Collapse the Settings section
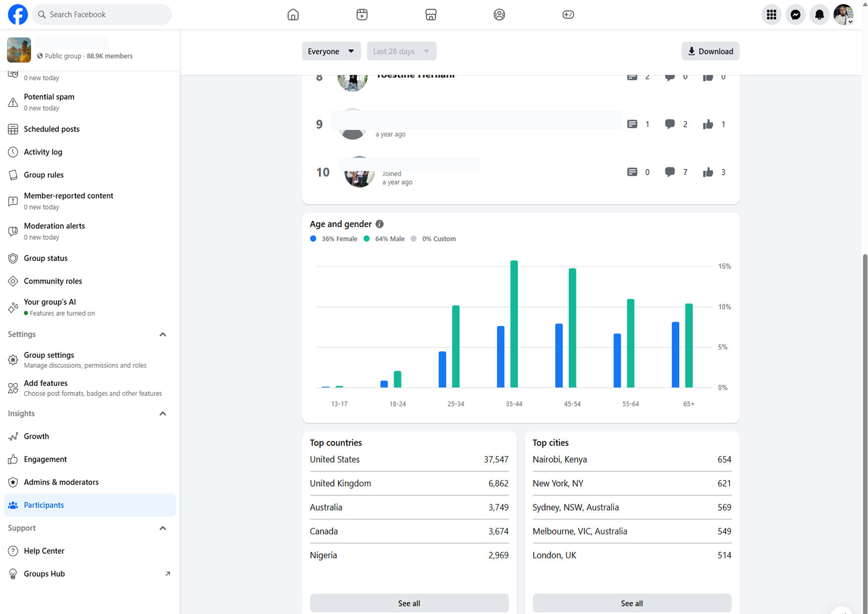The width and height of the screenshot is (868, 614). pos(162,335)
